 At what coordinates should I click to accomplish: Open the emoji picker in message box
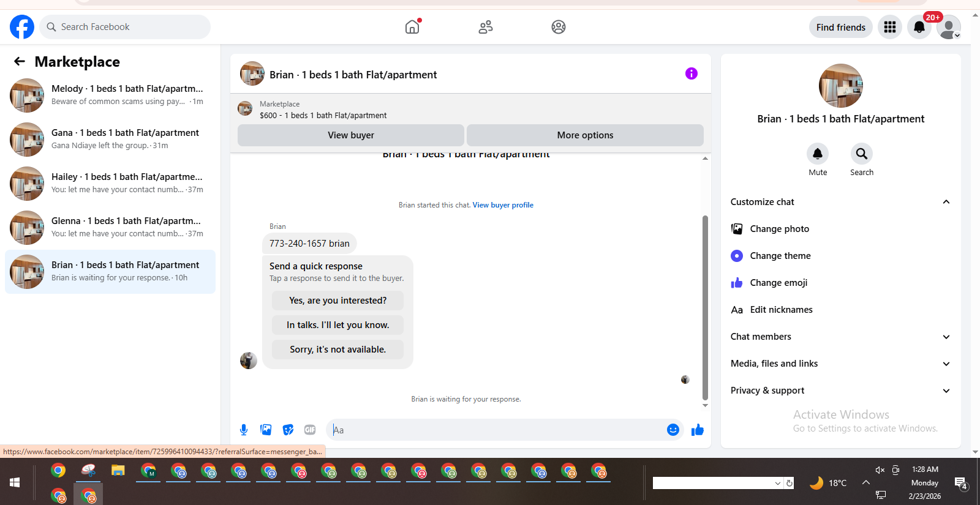click(673, 430)
